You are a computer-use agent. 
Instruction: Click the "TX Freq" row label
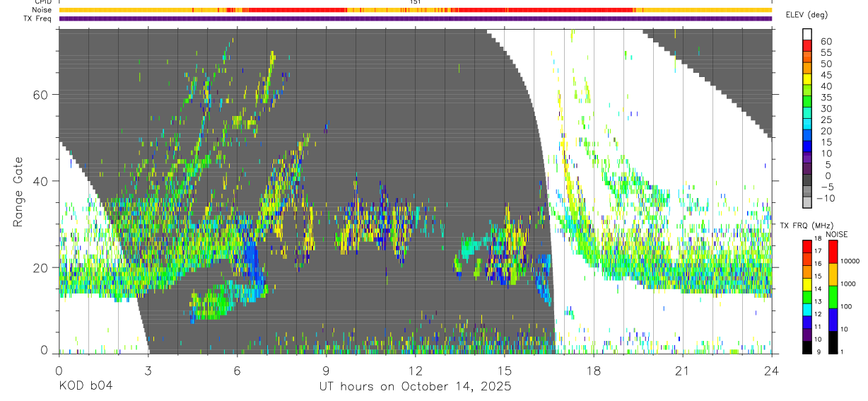tap(37, 18)
